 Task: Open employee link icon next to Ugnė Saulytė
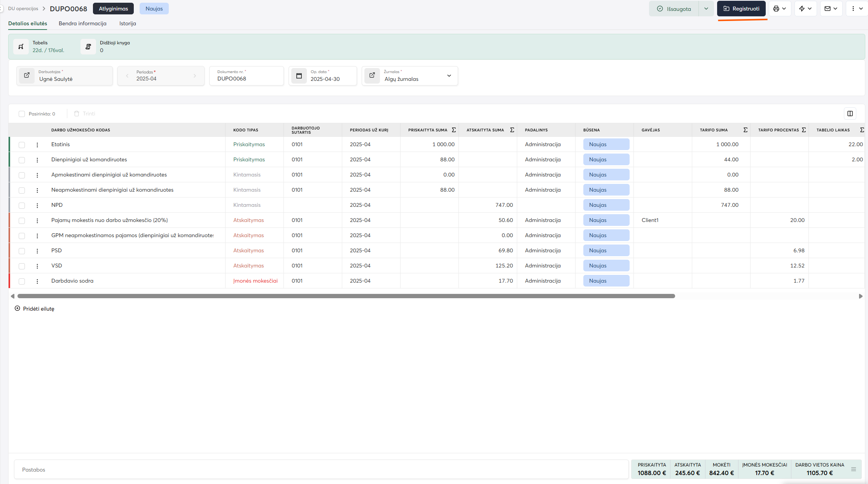27,75
